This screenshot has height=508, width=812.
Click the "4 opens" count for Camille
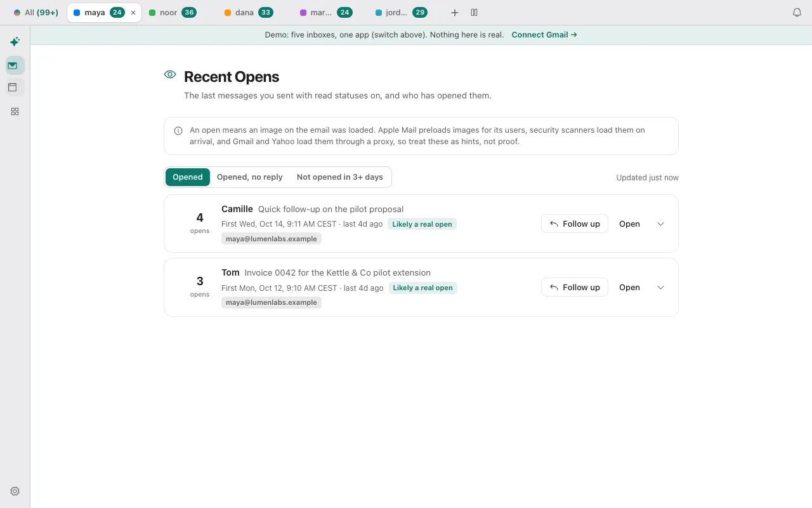200,223
